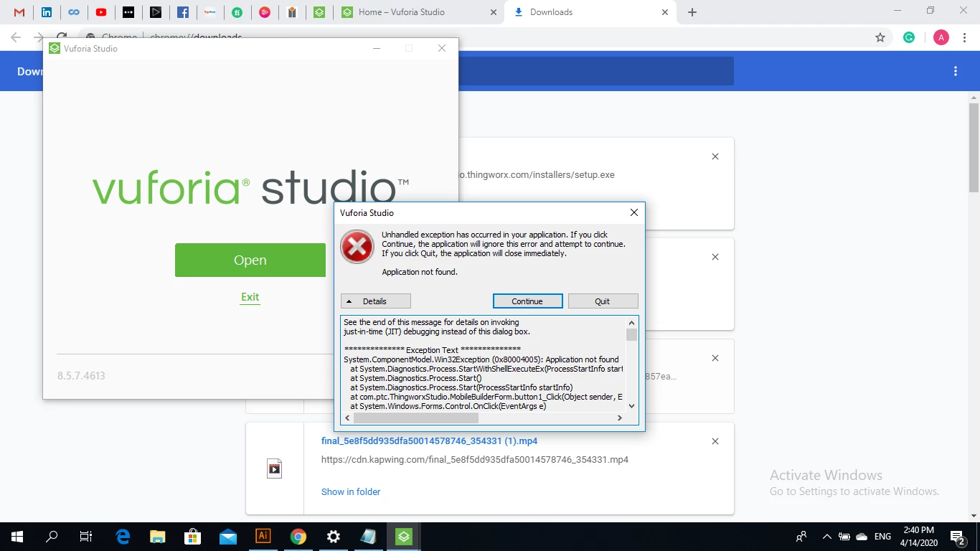This screenshot has height=551, width=980.
Task: Open the Windows Start menu
Action: (17, 537)
